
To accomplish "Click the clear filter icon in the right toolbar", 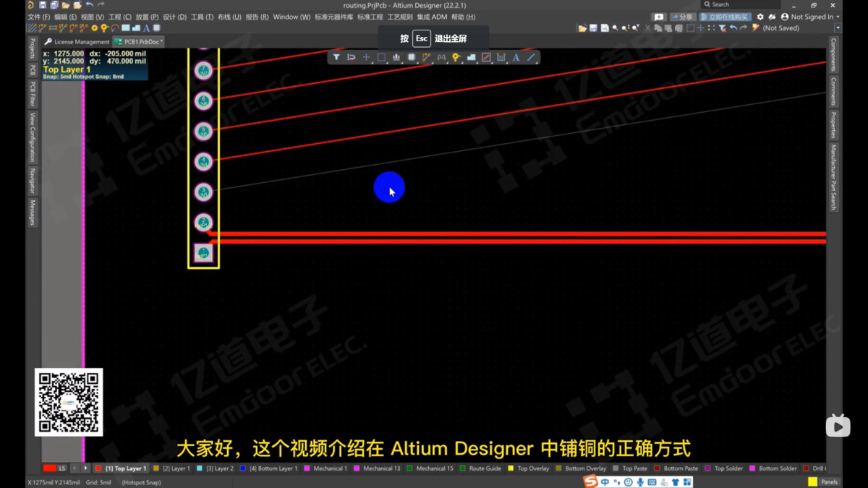I will (x=722, y=28).
